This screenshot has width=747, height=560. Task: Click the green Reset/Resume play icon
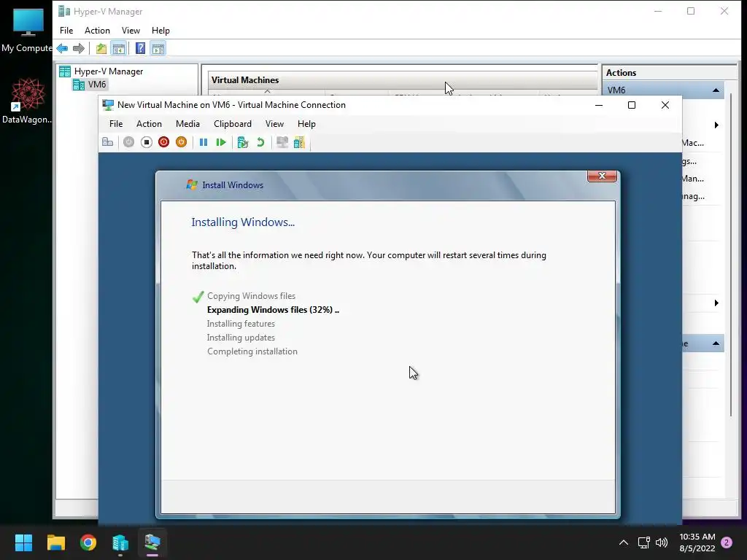point(220,142)
